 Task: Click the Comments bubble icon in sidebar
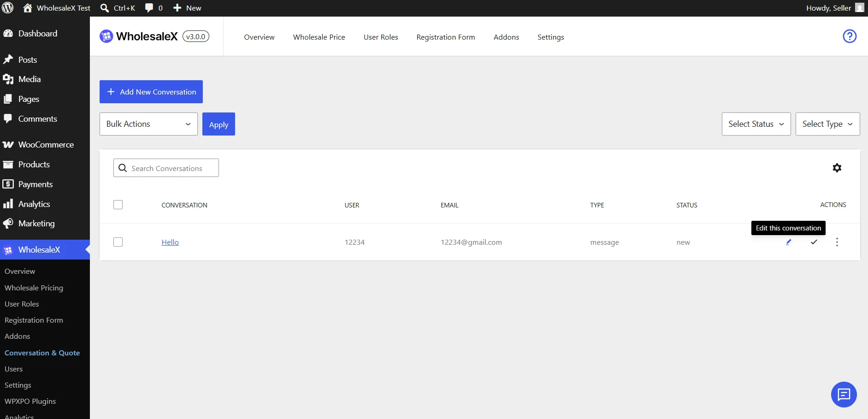click(x=8, y=118)
